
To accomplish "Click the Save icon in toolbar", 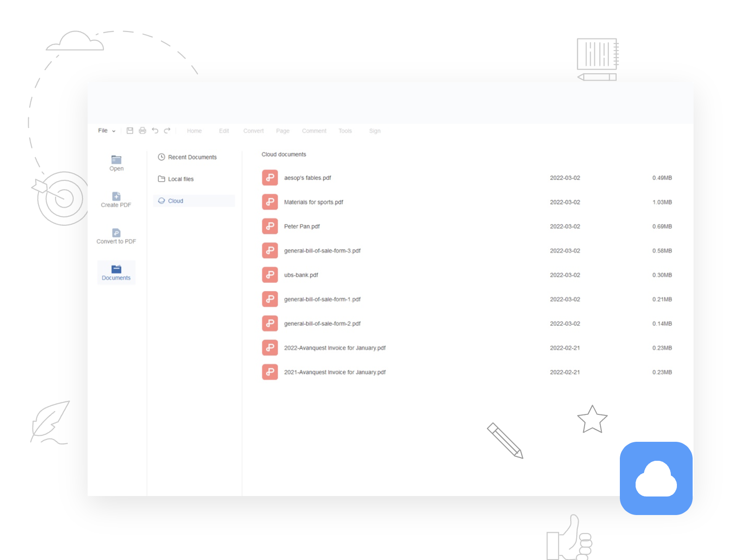I will (130, 131).
